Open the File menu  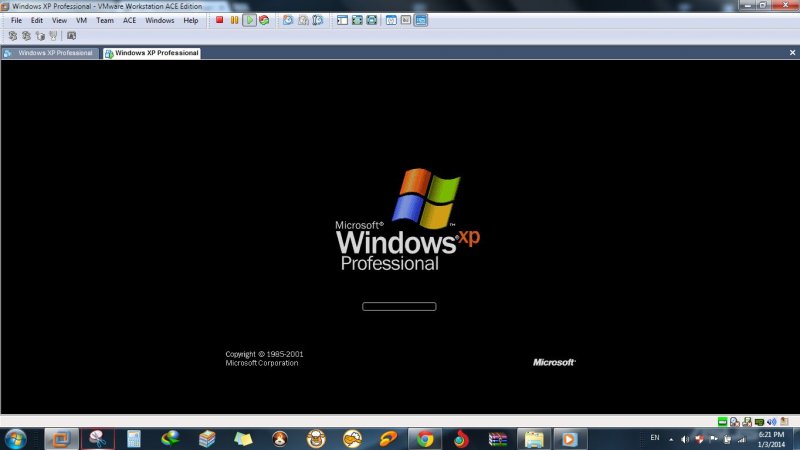(x=16, y=20)
